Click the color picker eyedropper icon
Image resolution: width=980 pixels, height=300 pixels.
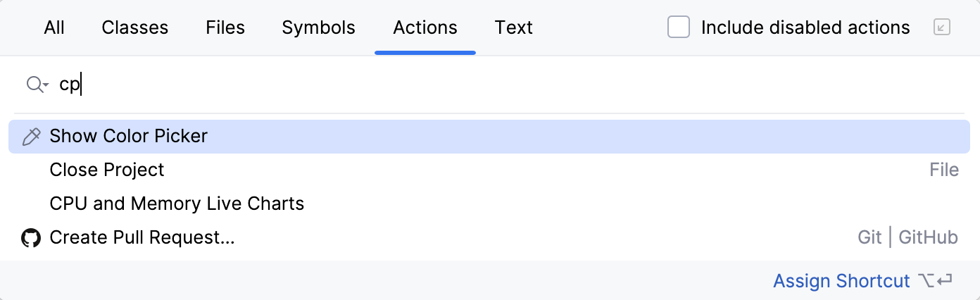point(31,137)
